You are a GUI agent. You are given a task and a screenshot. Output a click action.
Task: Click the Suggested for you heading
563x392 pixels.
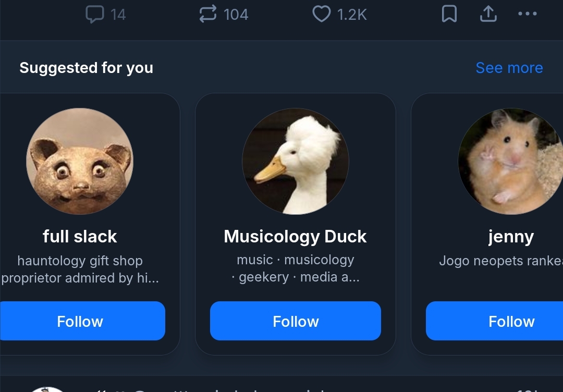click(x=86, y=68)
